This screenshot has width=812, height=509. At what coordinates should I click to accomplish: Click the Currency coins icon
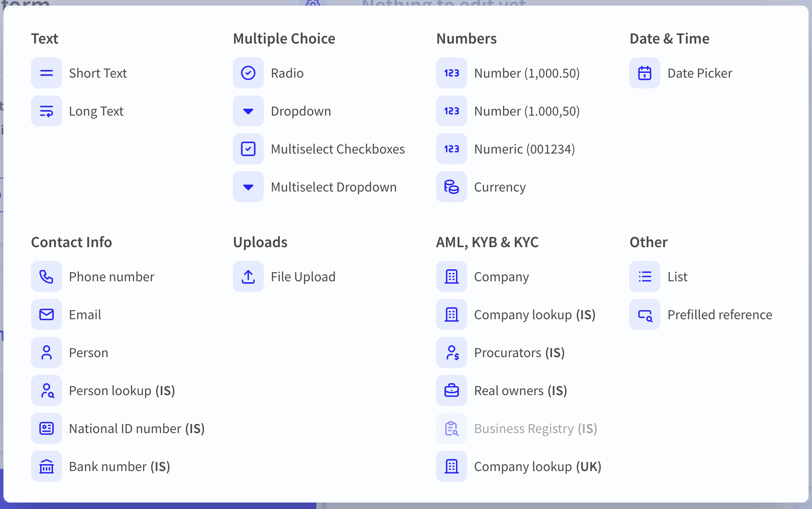point(452,187)
